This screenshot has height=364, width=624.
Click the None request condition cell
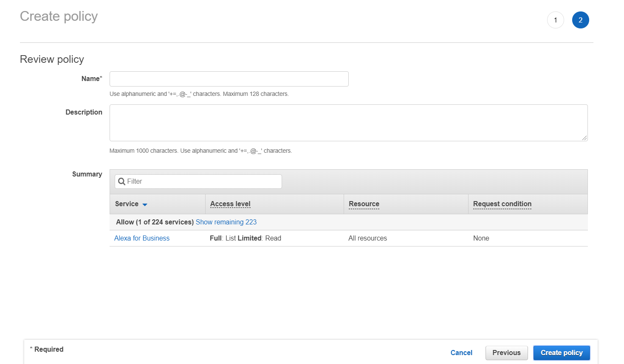[x=481, y=238]
